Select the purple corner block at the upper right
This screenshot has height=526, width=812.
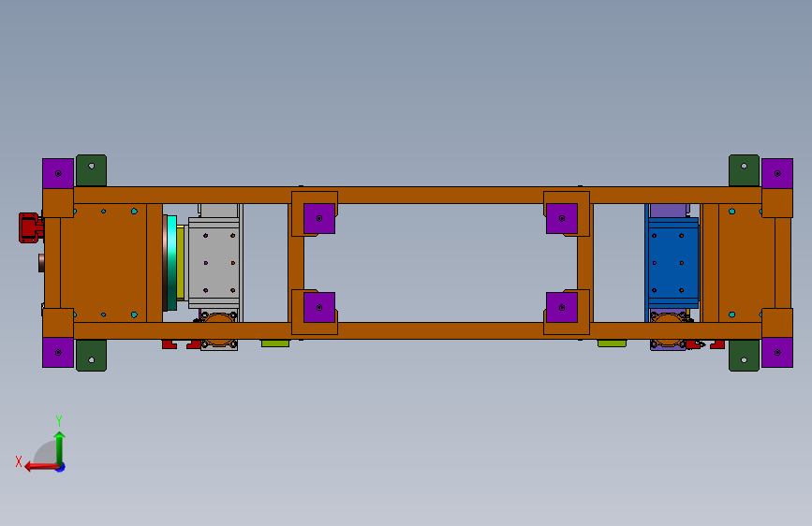point(777,173)
